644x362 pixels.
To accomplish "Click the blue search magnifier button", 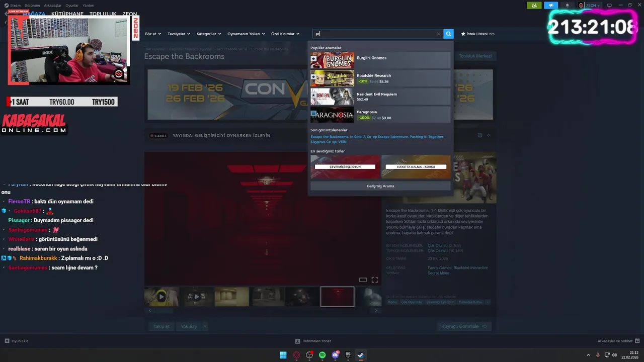I will [448, 34].
